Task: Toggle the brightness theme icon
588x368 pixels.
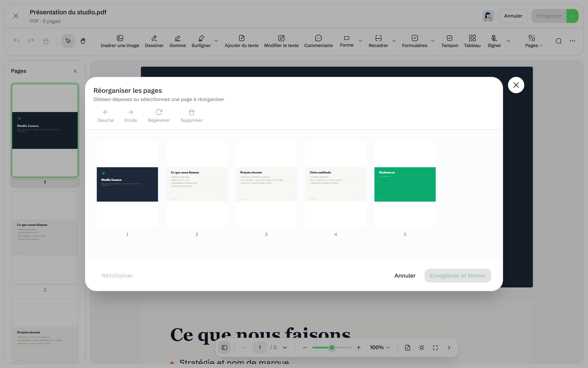Action: coord(422,348)
